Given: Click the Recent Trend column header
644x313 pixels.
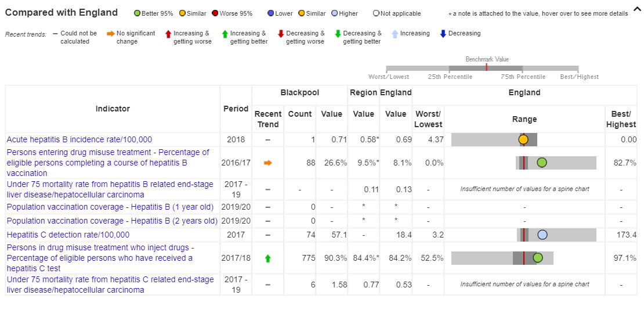Looking at the screenshot, I should (267, 119).
